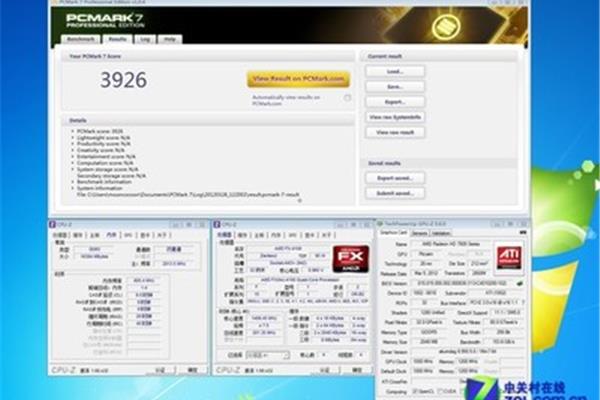This screenshot has height=400, width=600.
Task: Toggle Automatically view results on PCMark.com checkbox
Action: click(x=347, y=98)
